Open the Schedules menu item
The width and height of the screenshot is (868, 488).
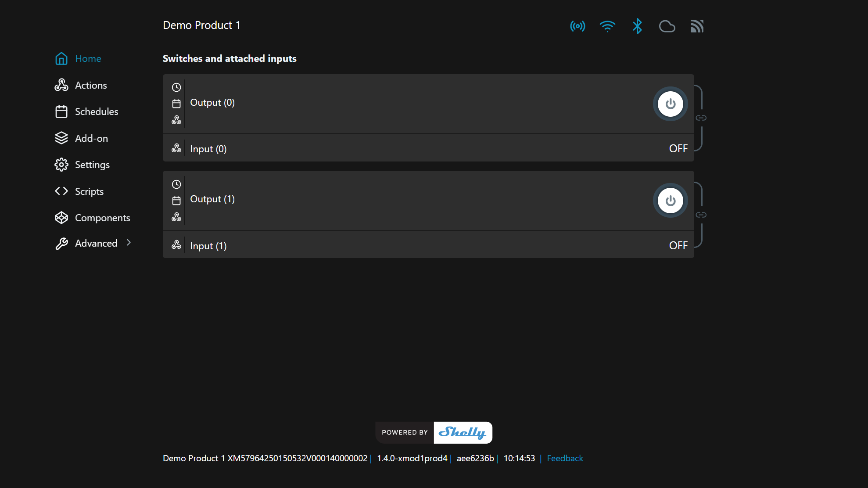(96, 111)
